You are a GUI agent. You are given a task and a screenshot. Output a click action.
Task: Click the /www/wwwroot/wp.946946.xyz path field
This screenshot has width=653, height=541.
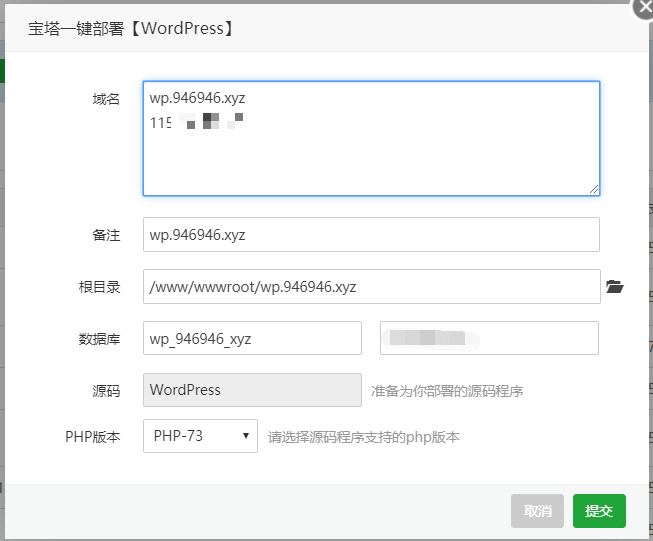click(x=371, y=287)
